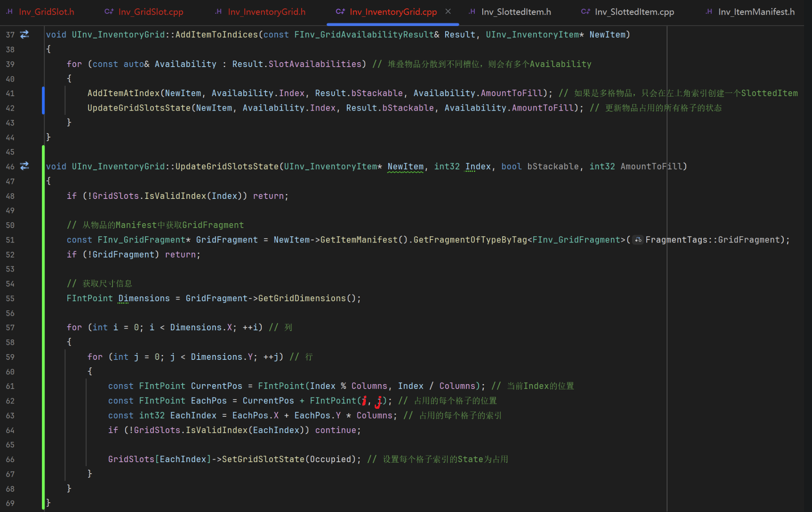Image resolution: width=812 pixels, height=512 pixels.
Task: Click the gutter icon beside line 46
Action: 25,166
